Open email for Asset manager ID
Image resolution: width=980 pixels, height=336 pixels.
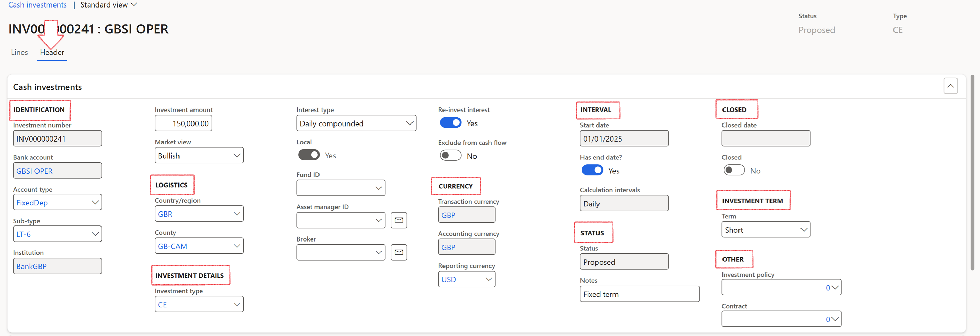[x=399, y=220]
